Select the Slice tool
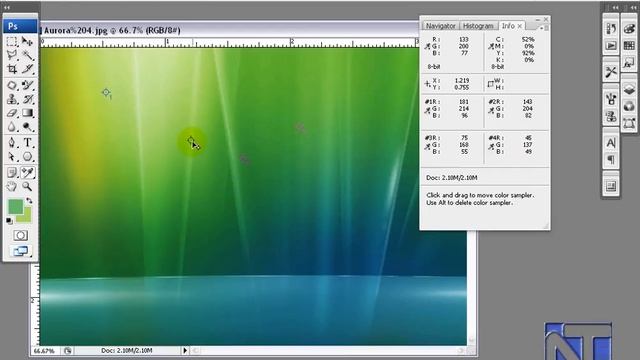 27,69
